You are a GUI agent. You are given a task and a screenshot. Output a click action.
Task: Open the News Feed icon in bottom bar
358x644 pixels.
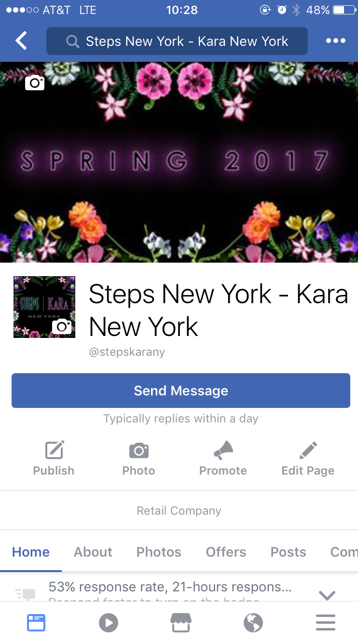pos(36,623)
